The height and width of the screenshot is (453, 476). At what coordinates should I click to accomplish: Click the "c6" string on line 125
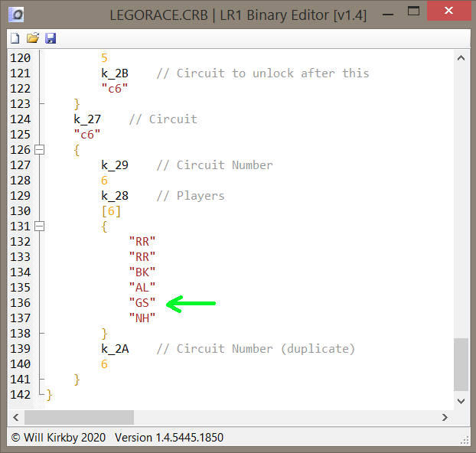click(x=87, y=135)
